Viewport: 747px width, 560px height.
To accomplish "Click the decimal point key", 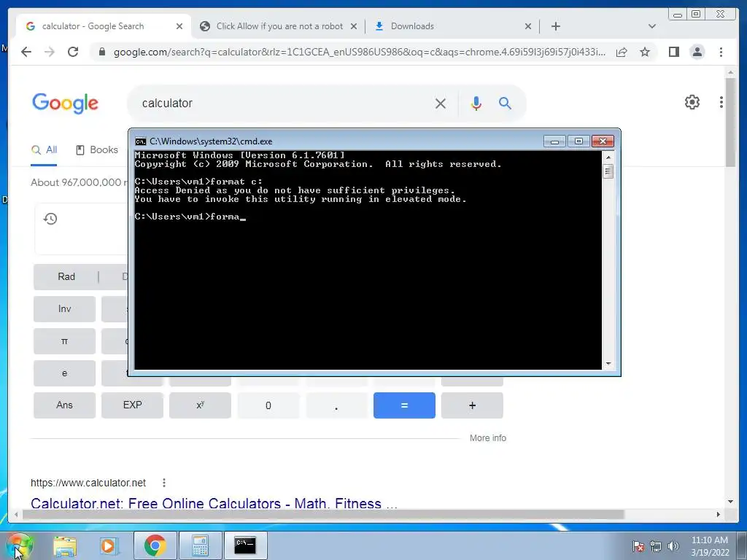I will pos(336,405).
